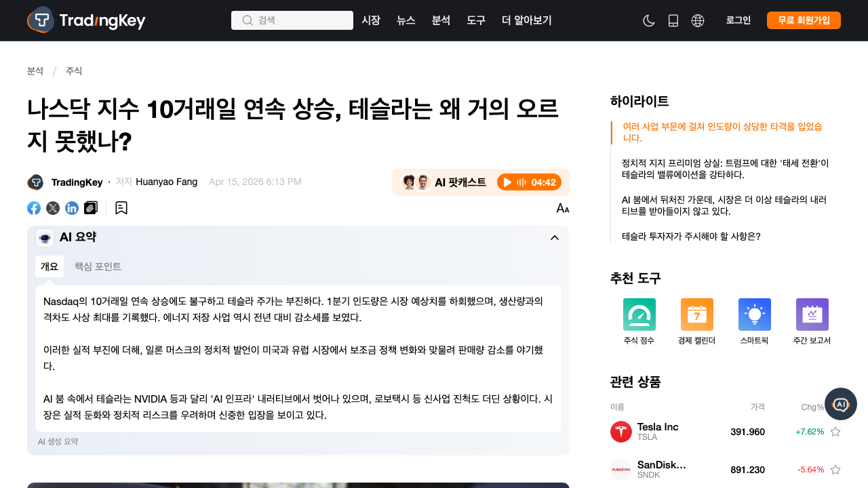The image size is (868, 488).
Task: Add SanDisk to watchlist star
Action: (x=835, y=470)
